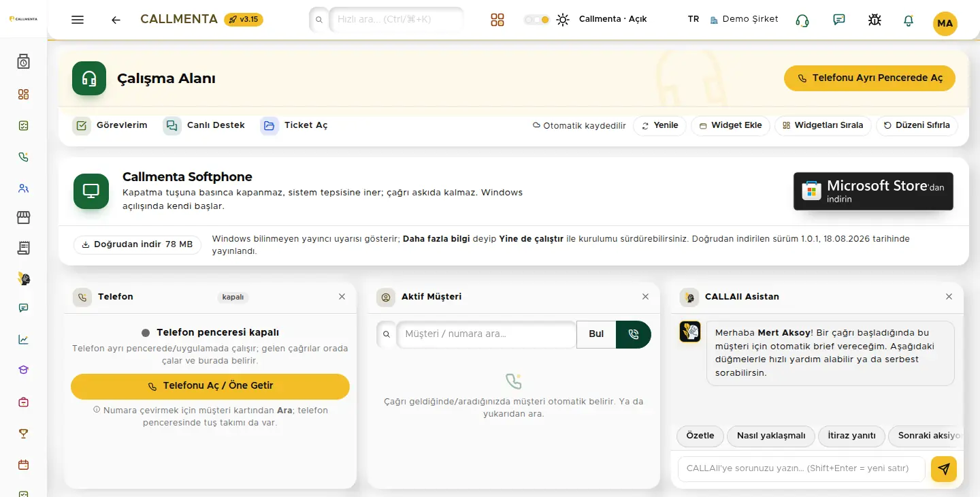Open the MA user avatar menu
The width and height of the screenshot is (980, 497).
[945, 23]
